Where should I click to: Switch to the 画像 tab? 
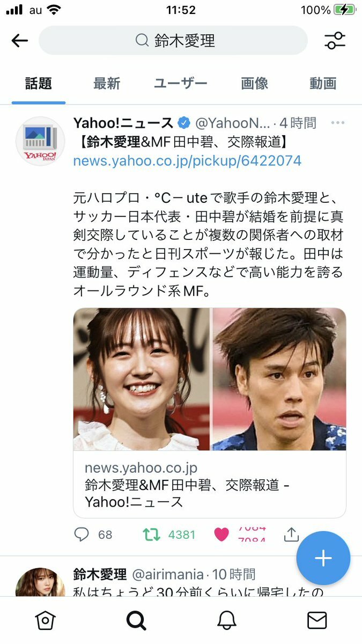point(254,84)
